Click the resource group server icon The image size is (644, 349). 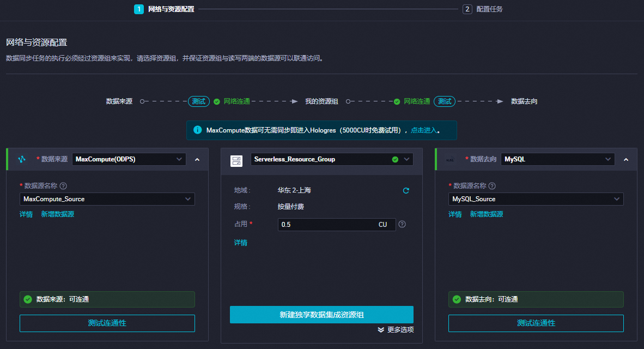coord(236,161)
